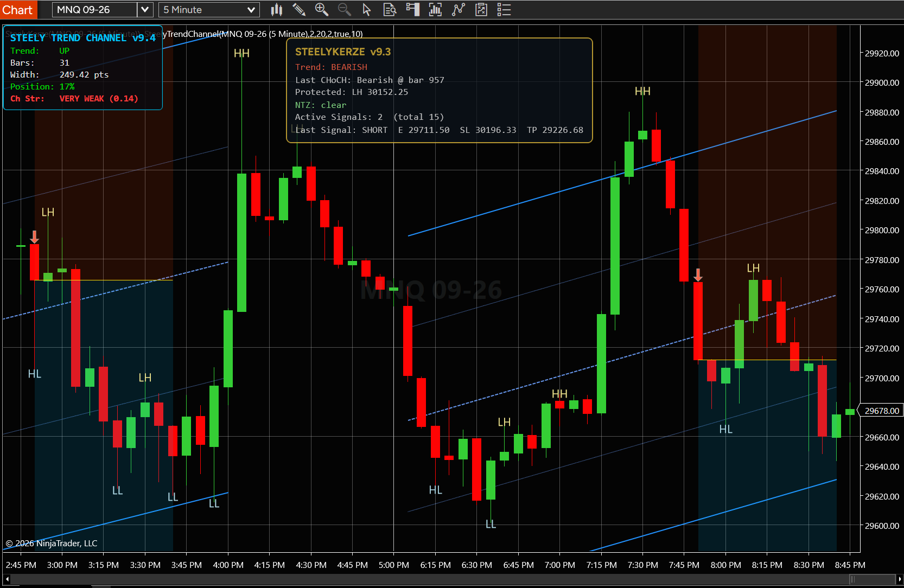Open the data series bar-chart icon

(435, 9)
